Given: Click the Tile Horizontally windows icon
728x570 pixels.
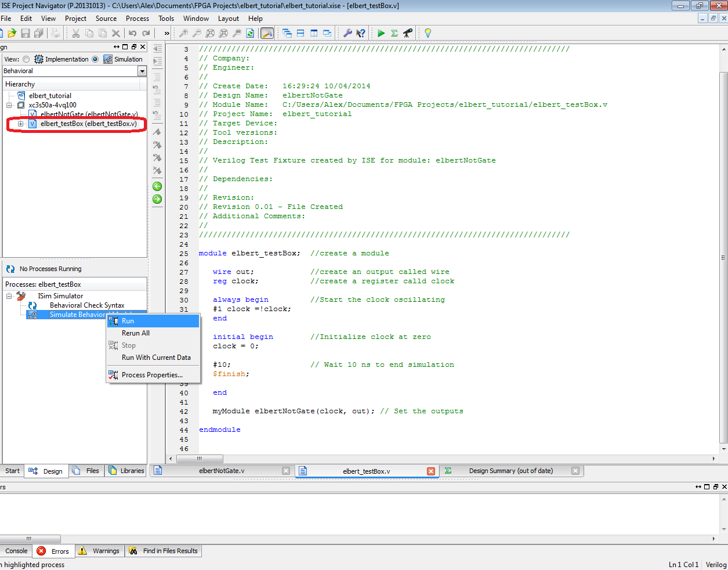Looking at the screenshot, I should coord(300,33).
